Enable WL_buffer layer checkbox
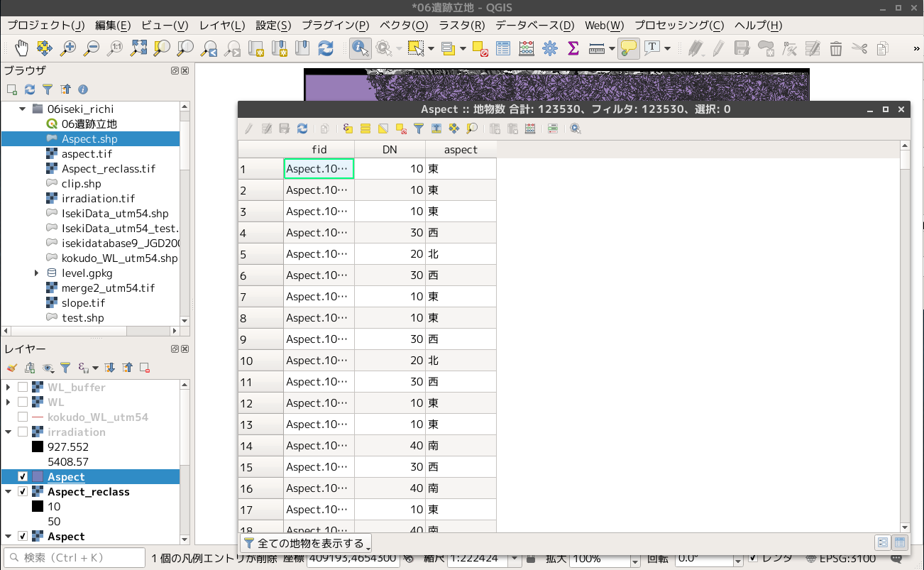Screen dimensions: 924x570 click(x=23, y=388)
